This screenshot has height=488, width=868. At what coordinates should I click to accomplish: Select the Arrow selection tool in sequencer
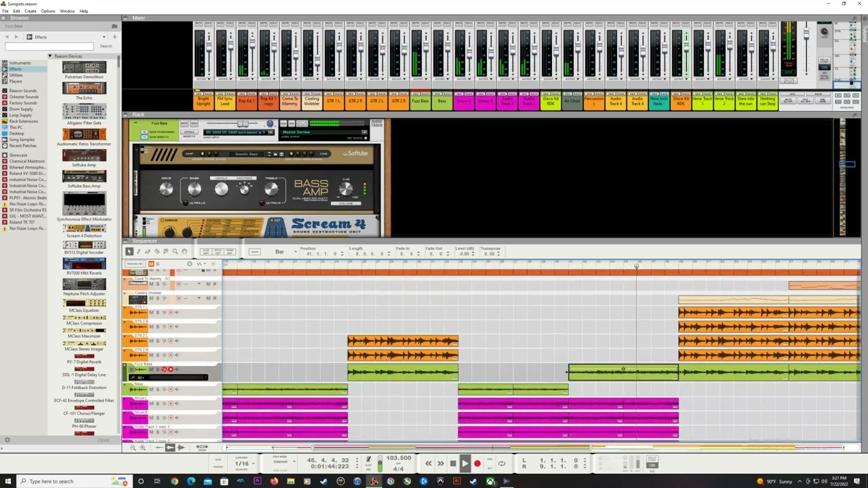(130, 251)
